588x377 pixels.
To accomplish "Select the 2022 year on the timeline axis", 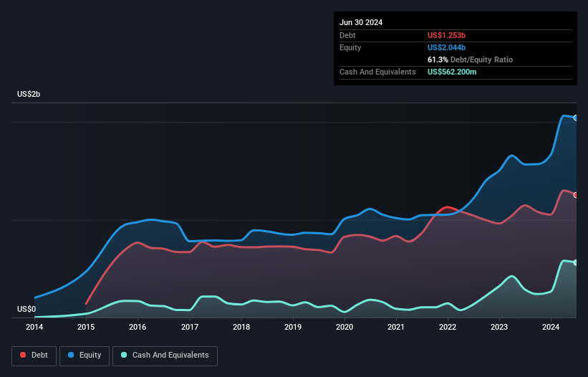I will [x=448, y=328].
